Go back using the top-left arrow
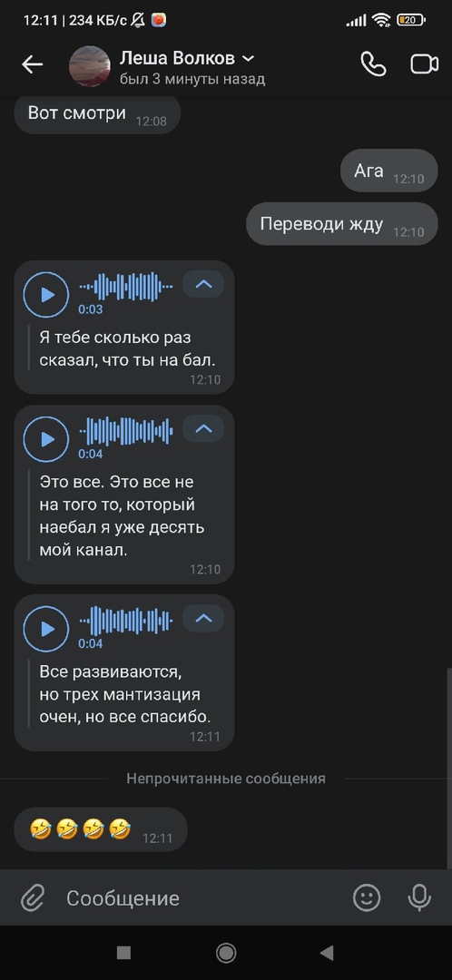 32,64
